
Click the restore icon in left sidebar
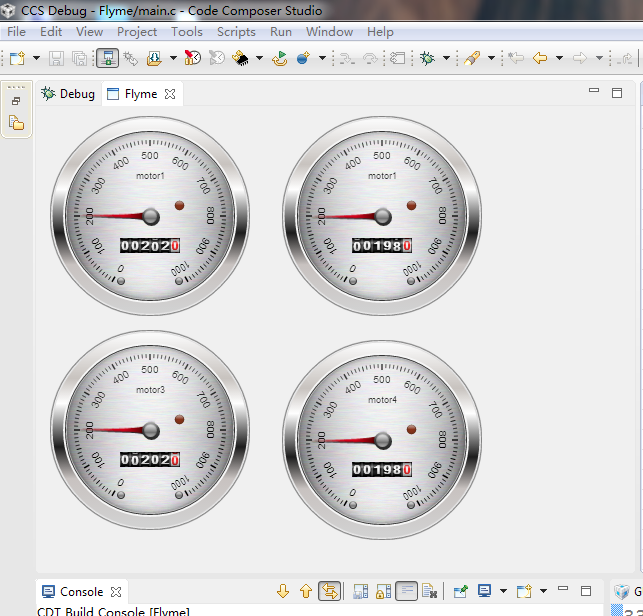[x=16, y=102]
